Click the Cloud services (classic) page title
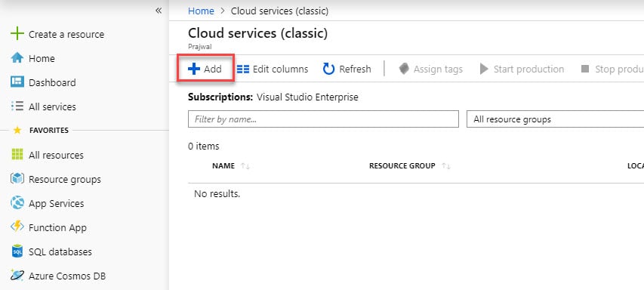The height and width of the screenshot is (290, 644). pos(258,34)
